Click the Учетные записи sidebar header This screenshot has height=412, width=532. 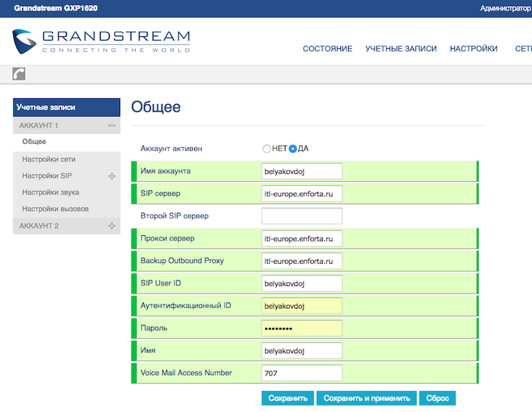click(66, 107)
